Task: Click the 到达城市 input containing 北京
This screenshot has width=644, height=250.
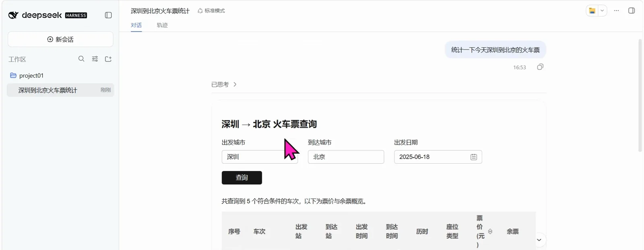Action: pos(346,157)
